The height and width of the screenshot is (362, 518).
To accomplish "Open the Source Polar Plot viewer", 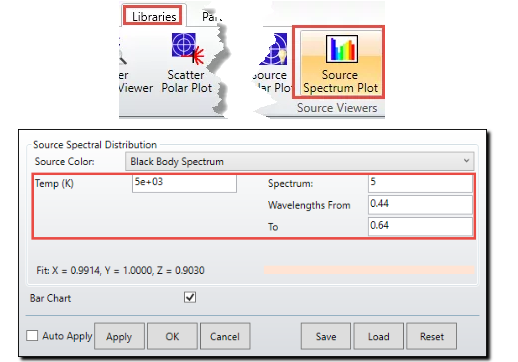I will pos(273,63).
